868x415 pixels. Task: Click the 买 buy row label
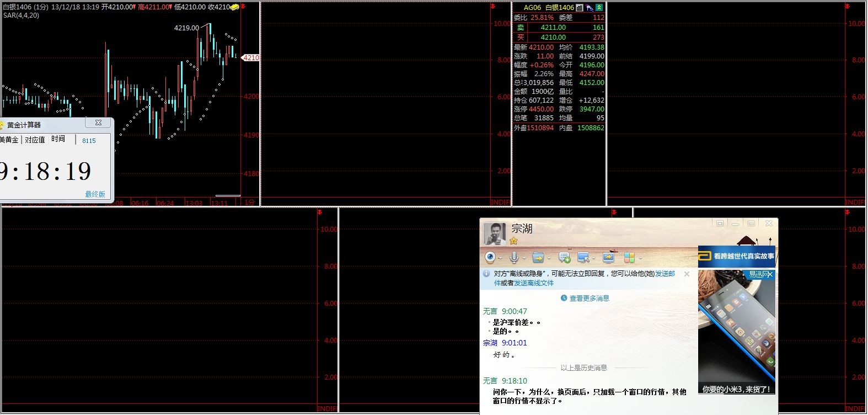(520, 37)
